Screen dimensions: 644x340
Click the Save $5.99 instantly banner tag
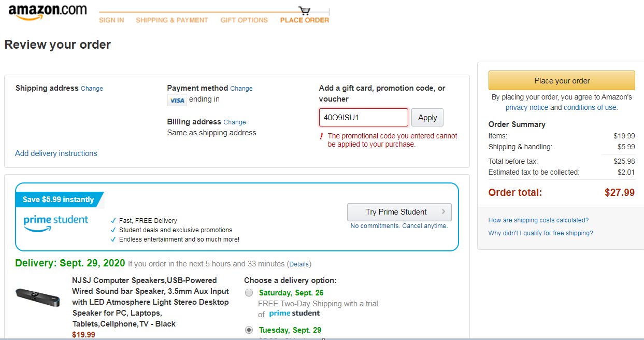click(59, 200)
